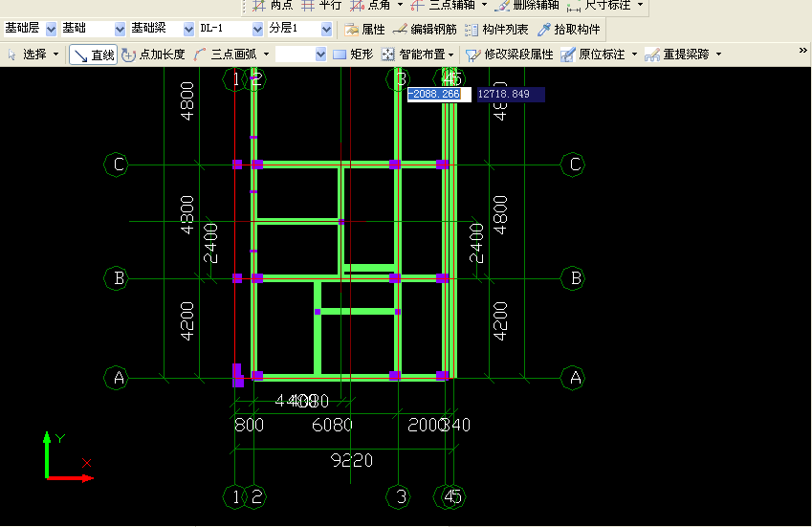Expand the 三点画弧 dropdown arrow
Screen dimensions: 812x527
[266, 55]
